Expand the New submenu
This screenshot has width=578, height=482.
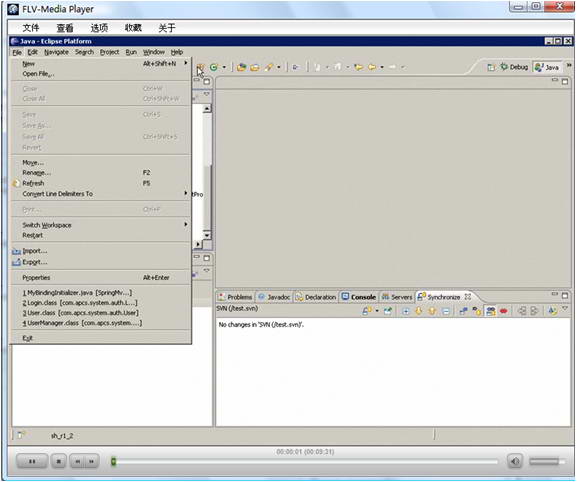pos(100,64)
